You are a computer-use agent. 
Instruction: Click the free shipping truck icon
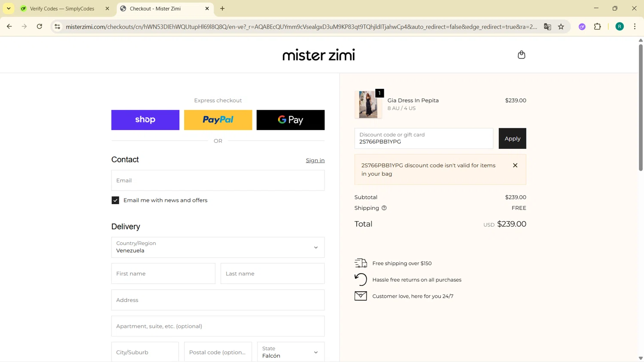(x=361, y=263)
